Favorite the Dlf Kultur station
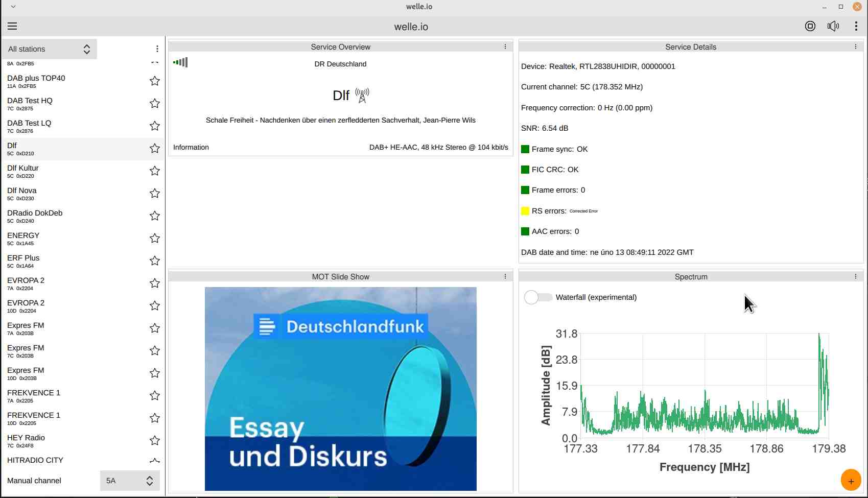This screenshot has width=868, height=498. (154, 171)
